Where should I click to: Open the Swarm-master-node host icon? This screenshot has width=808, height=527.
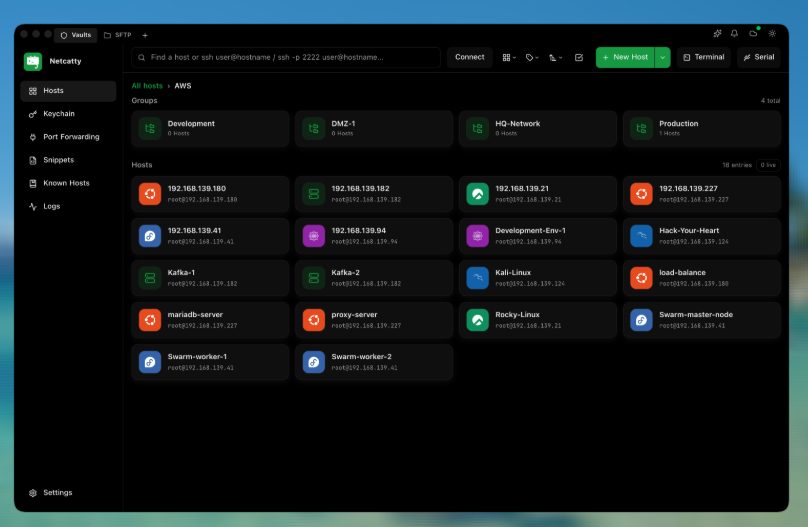(642, 320)
